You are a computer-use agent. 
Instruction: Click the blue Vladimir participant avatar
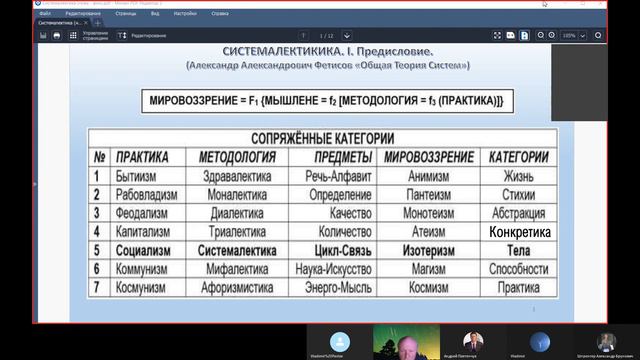pyautogui.click(x=540, y=342)
